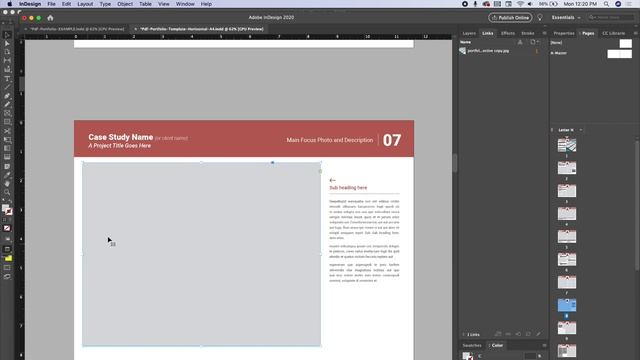Select the [None] master entry
Screen dimensions: 640x360
coord(591,42)
